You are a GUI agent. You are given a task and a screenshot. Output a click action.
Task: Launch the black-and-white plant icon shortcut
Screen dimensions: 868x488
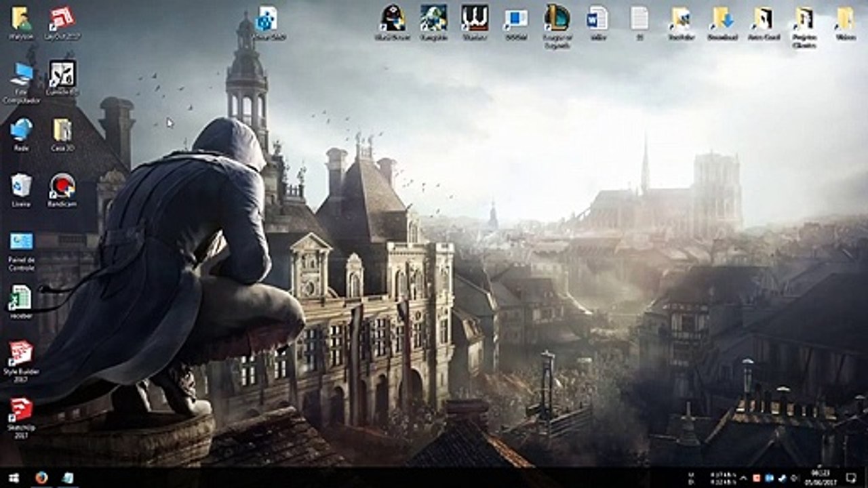click(62, 78)
